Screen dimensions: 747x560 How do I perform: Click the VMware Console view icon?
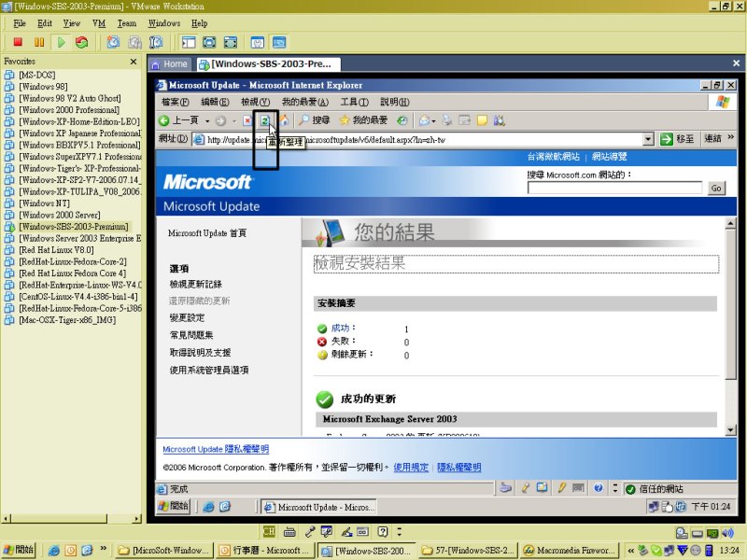tap(279, 42)
